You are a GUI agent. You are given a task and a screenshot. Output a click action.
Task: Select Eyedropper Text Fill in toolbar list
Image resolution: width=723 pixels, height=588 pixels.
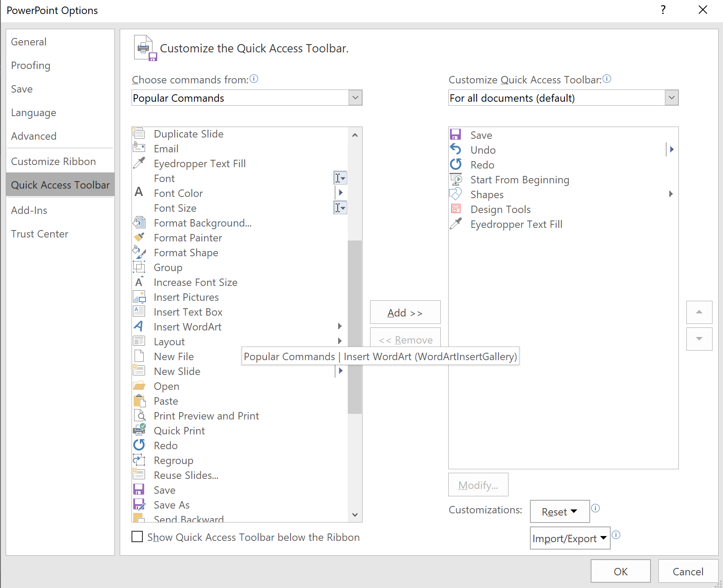tap(564, 224)
